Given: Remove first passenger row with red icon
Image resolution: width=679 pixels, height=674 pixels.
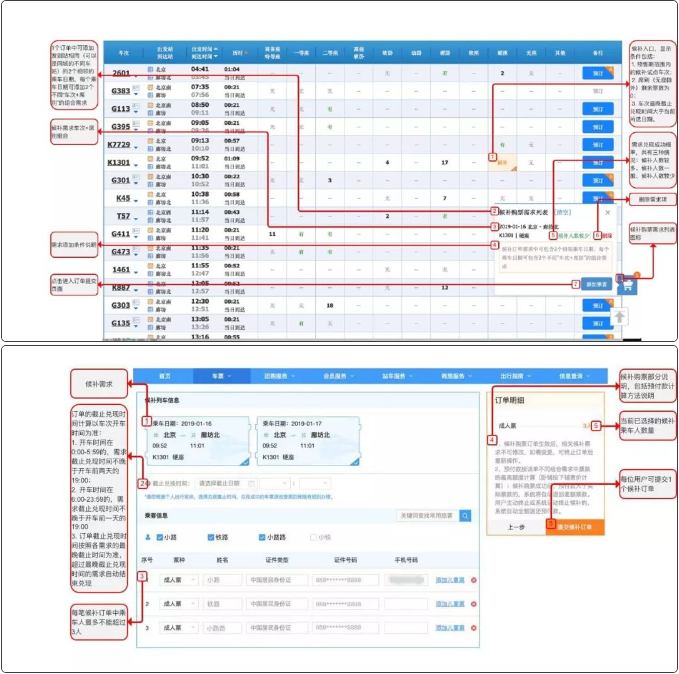Looking at the screenshot, I should [474, 579].
